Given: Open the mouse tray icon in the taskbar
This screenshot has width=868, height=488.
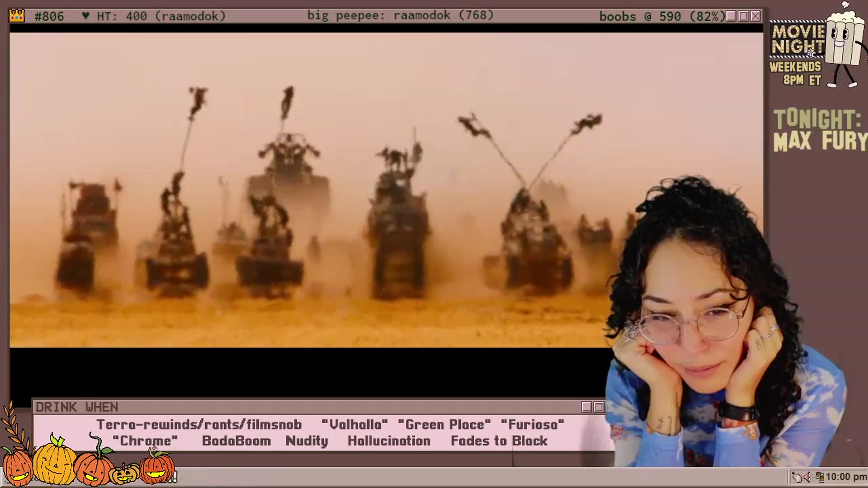Looking at the screenshot, I should coord(798,477).
